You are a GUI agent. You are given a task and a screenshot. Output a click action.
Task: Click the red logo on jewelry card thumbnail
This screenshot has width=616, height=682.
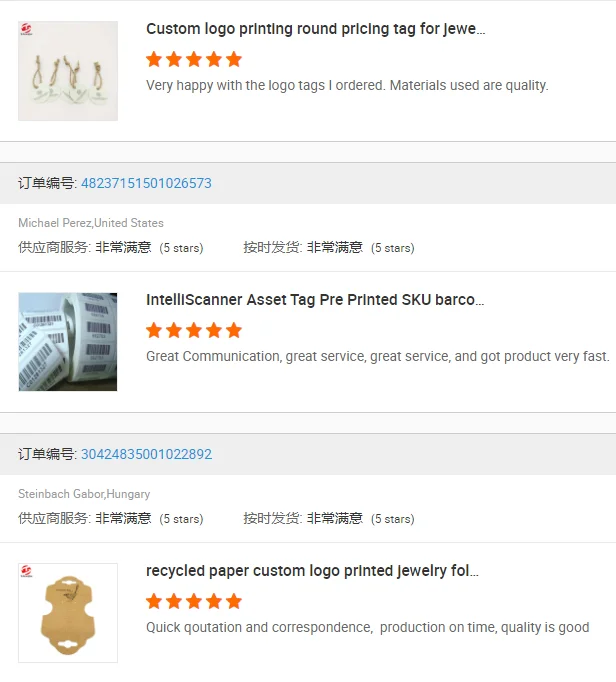[x=26, y=571]
